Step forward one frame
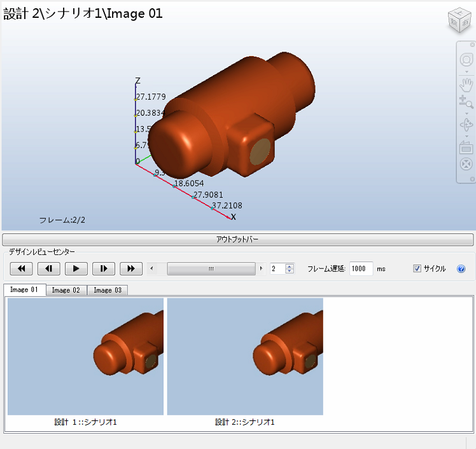476x449 pixels. pyautogui.click(x=104, y=268)
